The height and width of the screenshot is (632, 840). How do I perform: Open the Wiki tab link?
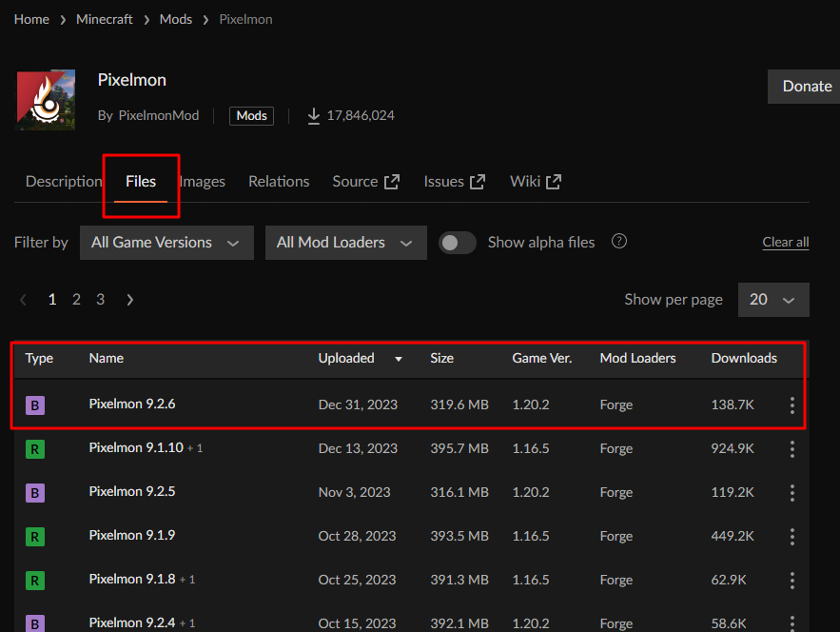(536, 182)
